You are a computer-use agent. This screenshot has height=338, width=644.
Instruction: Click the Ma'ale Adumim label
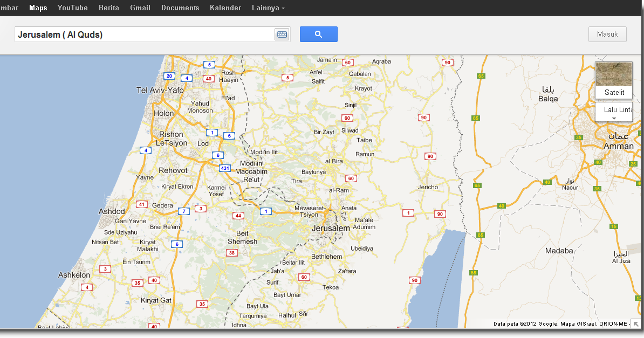click(364, 223)
